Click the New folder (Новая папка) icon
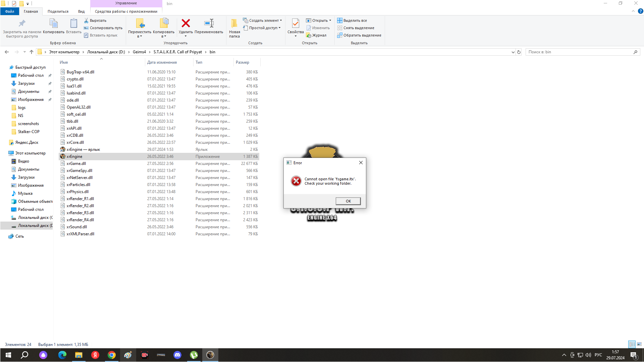Viewport: 644px width, 362px height. 234,23
